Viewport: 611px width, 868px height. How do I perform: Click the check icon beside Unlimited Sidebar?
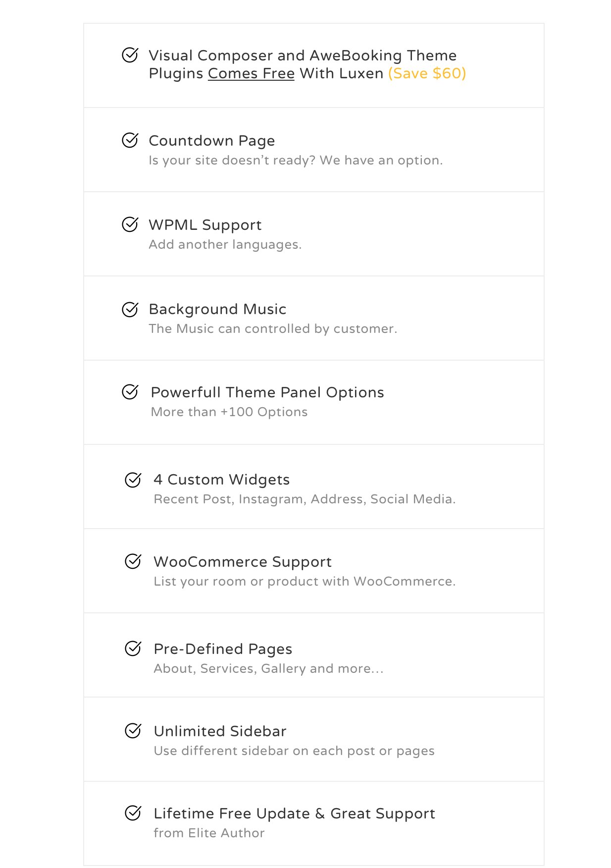point(133,730)
